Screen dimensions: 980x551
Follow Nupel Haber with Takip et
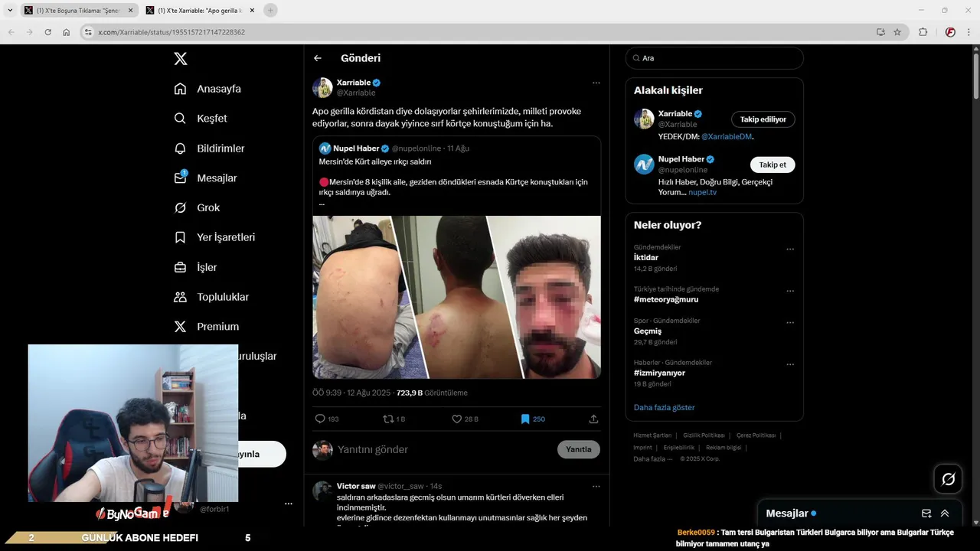click(x=773, y=165)
